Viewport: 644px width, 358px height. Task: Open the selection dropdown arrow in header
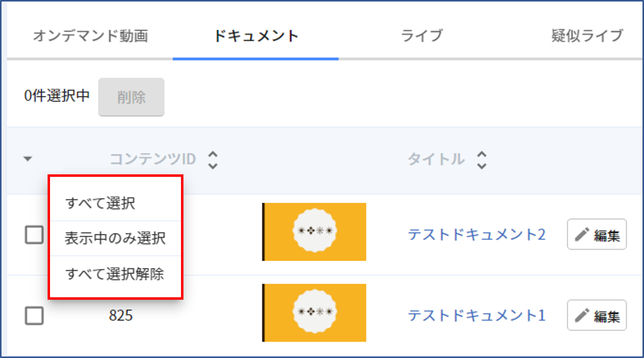click(27, 158)
